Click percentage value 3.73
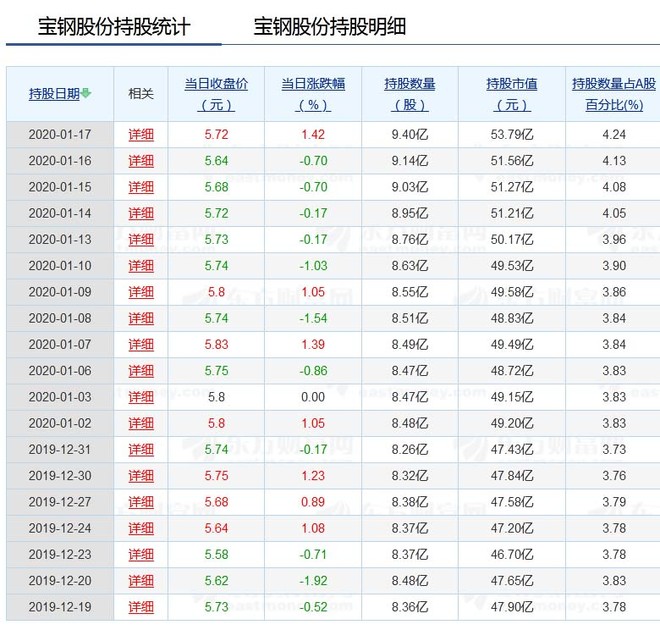This screenshot has height=630, width=660. click(614, 449)
